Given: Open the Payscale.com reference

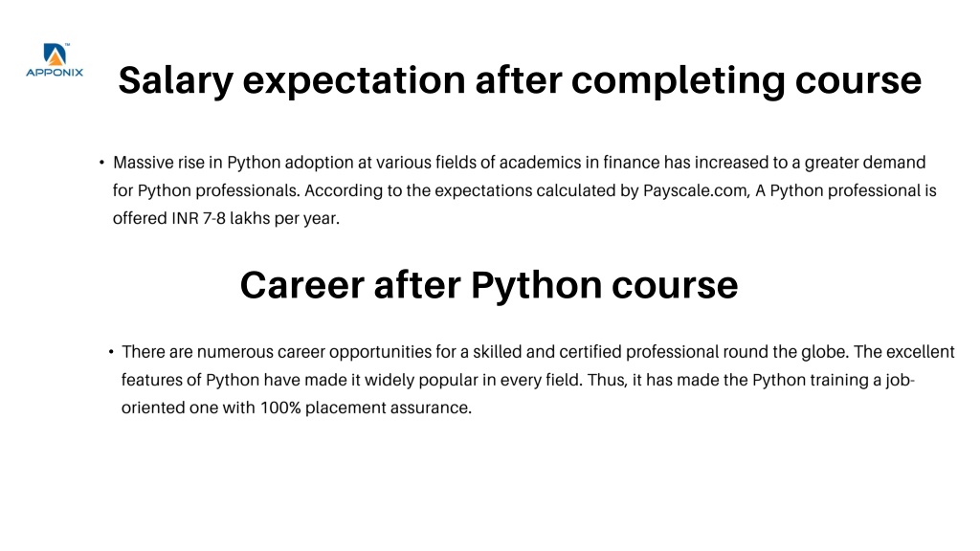Looking at the screenshot, I should click(697, 190).
